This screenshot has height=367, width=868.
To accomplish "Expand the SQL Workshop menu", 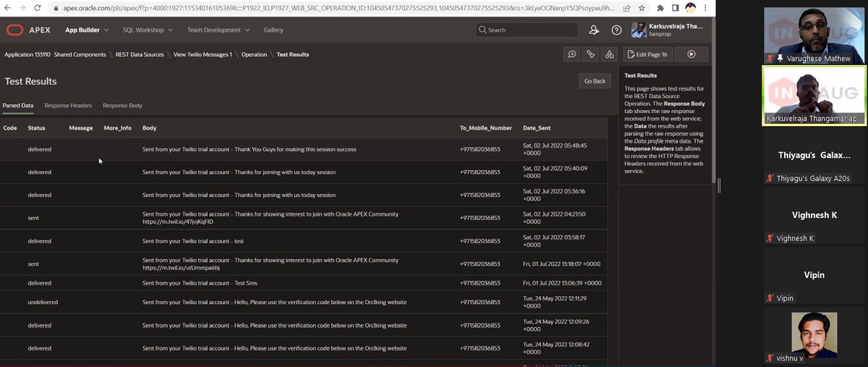I will (x=148, y=30).
